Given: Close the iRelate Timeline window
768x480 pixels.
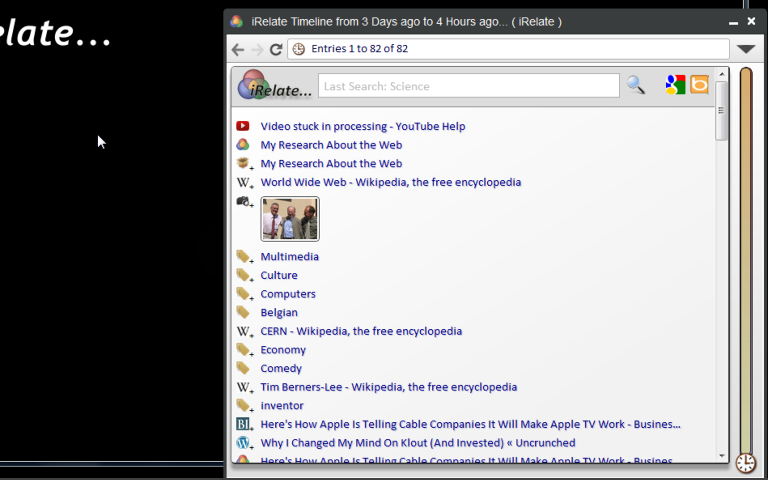Looking at the screenshot, I should pyautogui.click(x=751, y=21).
